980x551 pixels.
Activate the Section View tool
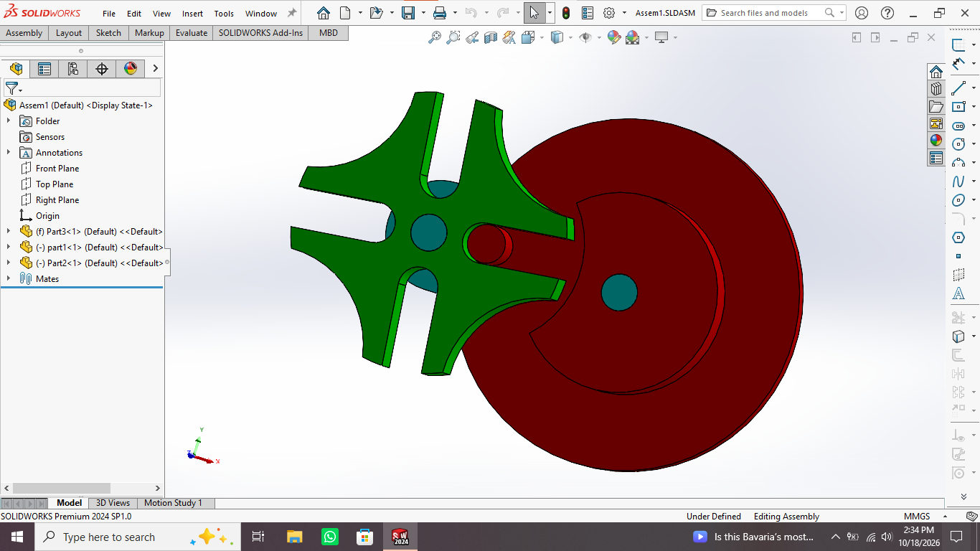pos(491,37)
